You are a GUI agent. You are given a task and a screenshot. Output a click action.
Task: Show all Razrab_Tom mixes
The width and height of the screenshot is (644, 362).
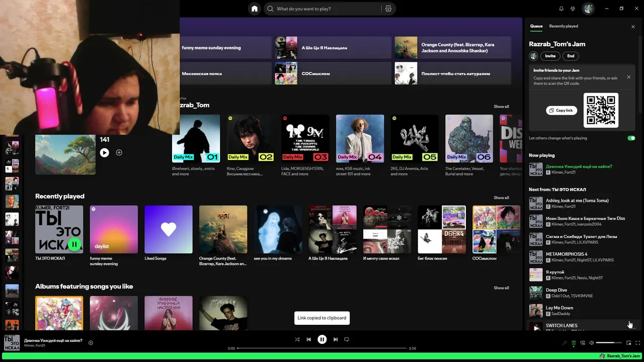point(501,107)
